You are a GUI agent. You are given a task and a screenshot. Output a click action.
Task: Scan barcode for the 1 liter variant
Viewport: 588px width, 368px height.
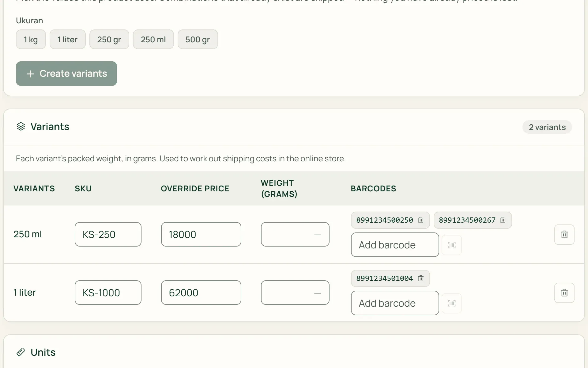(x=452, y=303)
